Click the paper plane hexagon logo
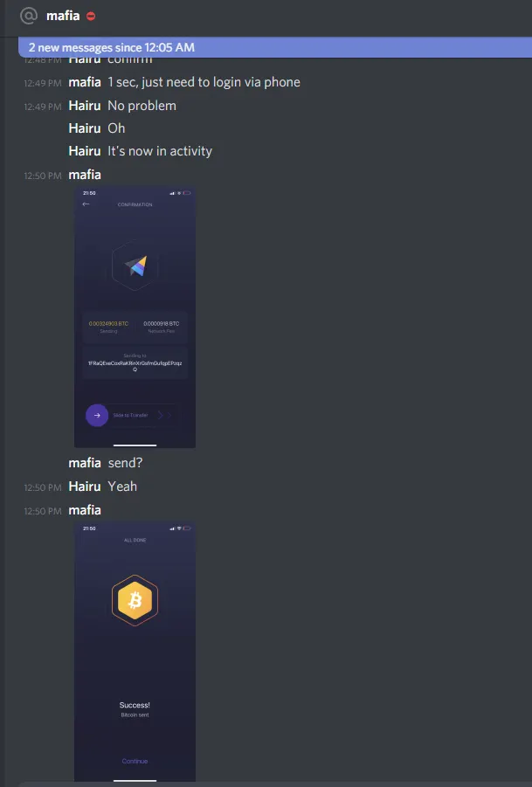This screenshot has height=787, width=532. pyautogui.click(x=135, y=266)
